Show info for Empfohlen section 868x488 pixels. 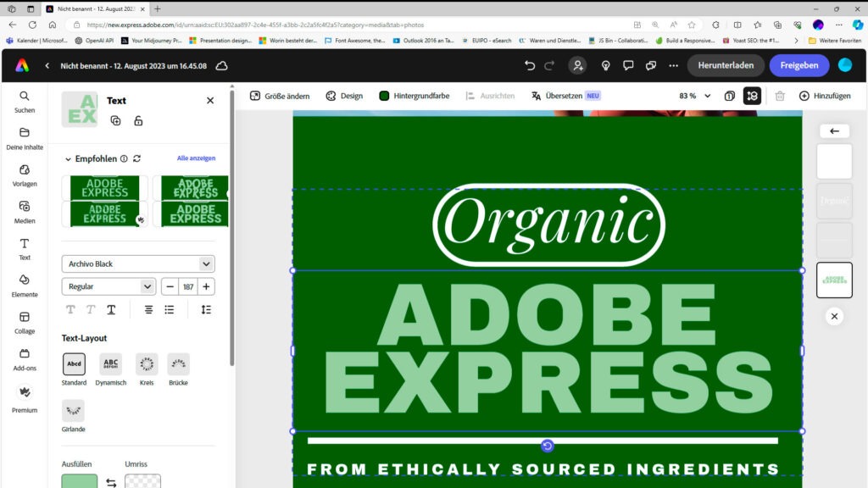(x=124, y=158)
